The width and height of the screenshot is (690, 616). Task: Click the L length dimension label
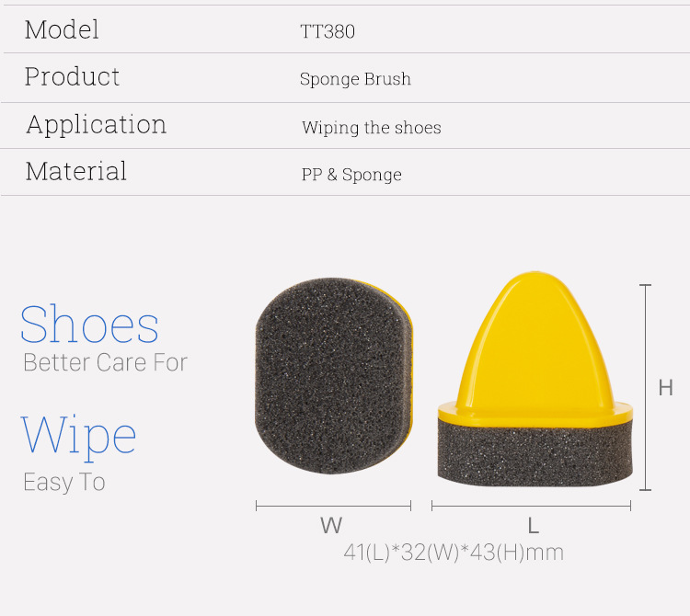point(534,526)
